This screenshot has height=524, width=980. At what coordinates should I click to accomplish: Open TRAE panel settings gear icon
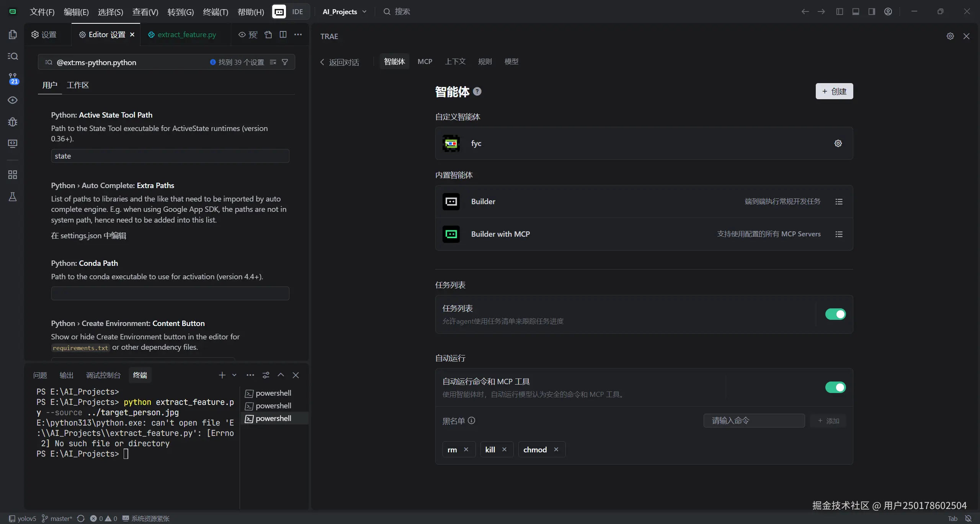[x=950, y=36]
